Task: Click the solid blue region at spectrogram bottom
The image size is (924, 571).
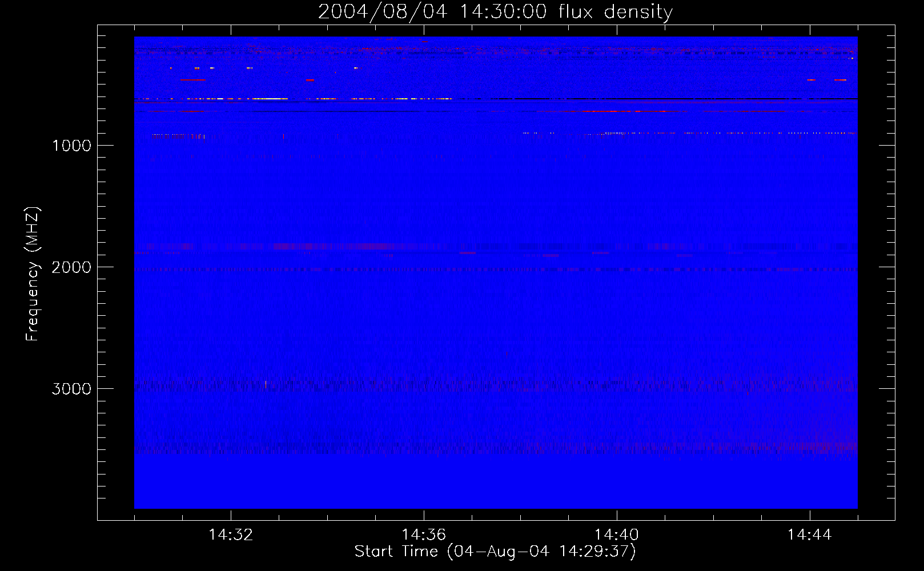Action: pyautogui.click(x=496, y=485)
